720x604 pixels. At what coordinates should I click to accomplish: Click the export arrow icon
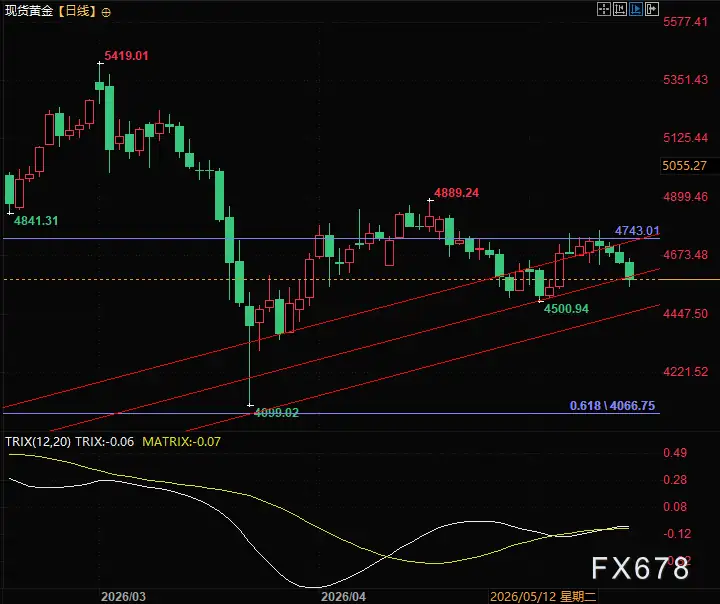click(x=652, y=9)
